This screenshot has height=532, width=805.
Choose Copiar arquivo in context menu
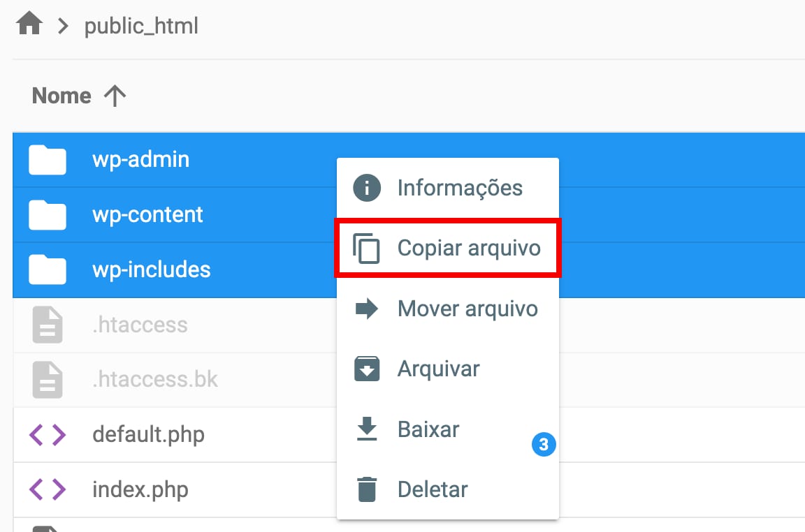[x=468, y=249]
